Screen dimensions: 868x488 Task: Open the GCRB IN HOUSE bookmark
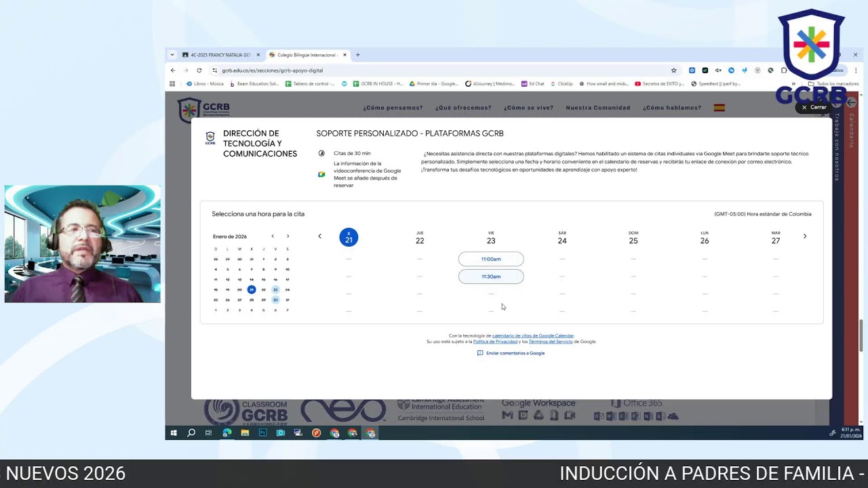pyautogui.click(x=378, y=84)
